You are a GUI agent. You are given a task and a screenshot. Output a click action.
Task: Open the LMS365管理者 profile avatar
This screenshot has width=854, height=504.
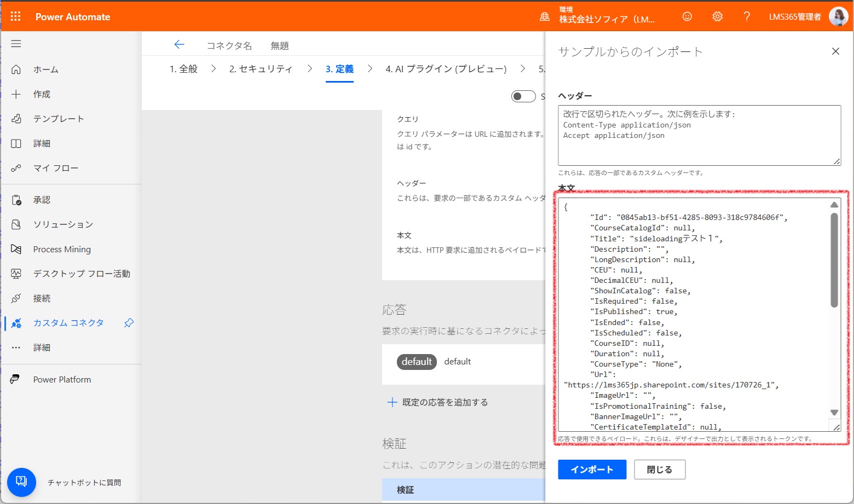click(838, 16)
